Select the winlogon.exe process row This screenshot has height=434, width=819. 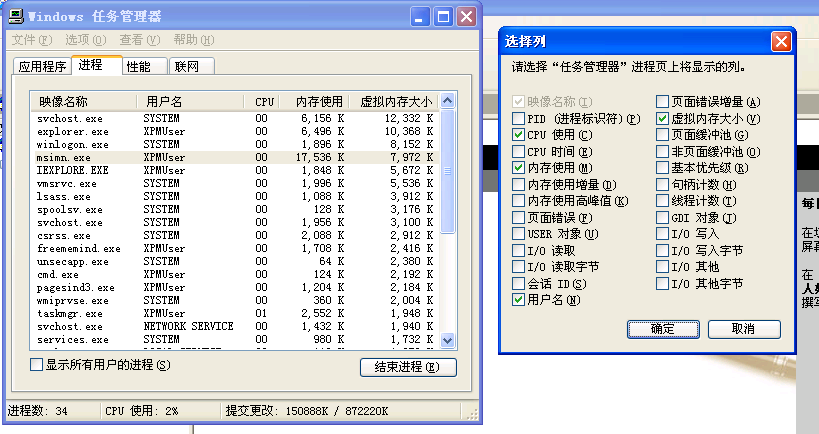(235, 145)
